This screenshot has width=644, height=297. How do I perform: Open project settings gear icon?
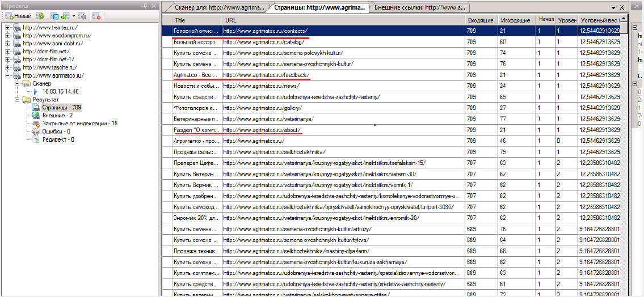pos(82,16)
